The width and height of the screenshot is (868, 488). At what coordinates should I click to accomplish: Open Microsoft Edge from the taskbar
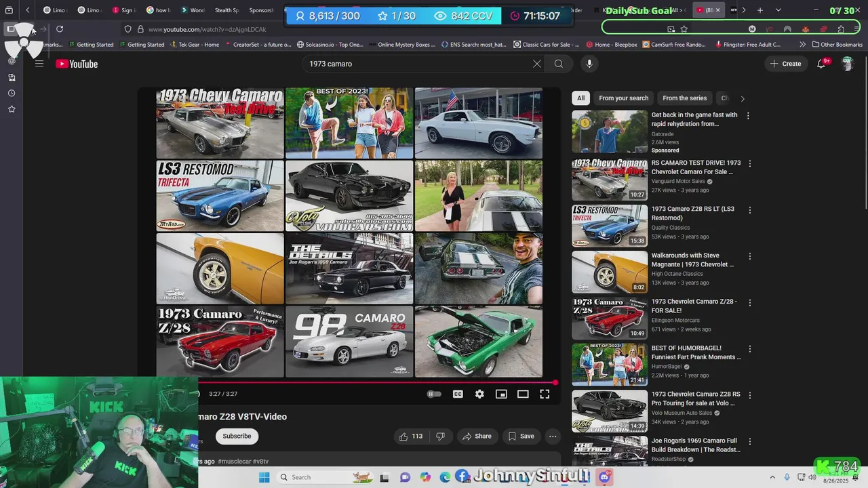pos(444,477)
